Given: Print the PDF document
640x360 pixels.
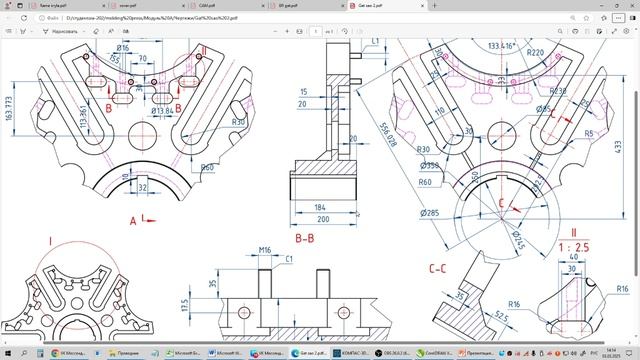Looking at the screenshot, I should [x=575, y=31].
